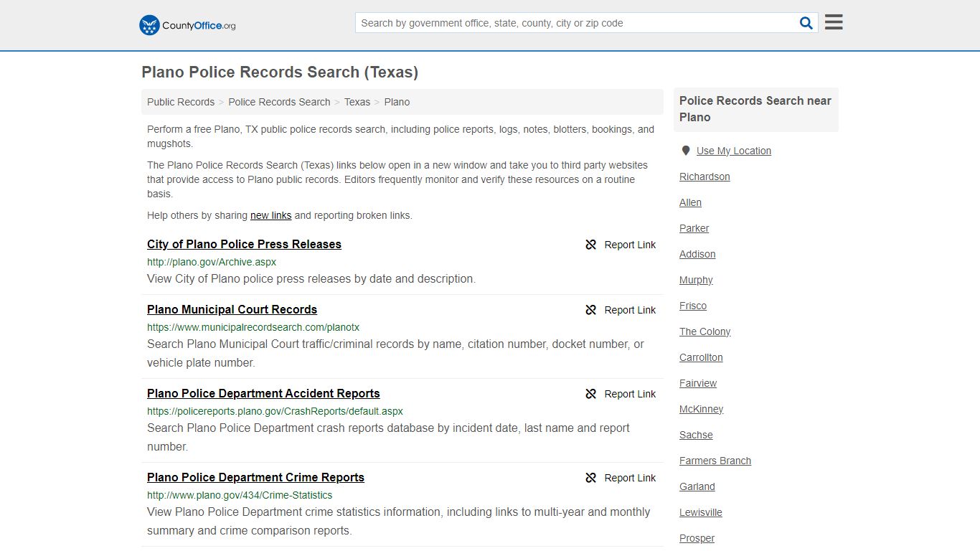This screenshot has height=551, width=980.
Task: Open Police Records Search breadcrumb
Action: click(279, 102)
